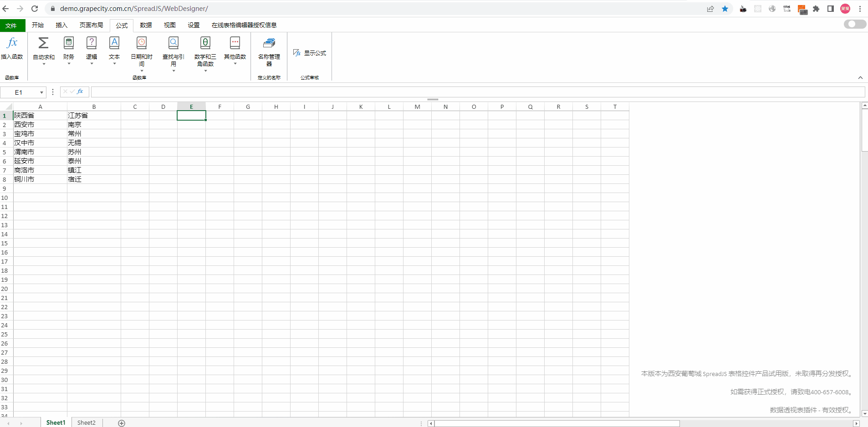Open the browser side panel icon
This screenshot has height=427, width=868.
tap(831, 9)
